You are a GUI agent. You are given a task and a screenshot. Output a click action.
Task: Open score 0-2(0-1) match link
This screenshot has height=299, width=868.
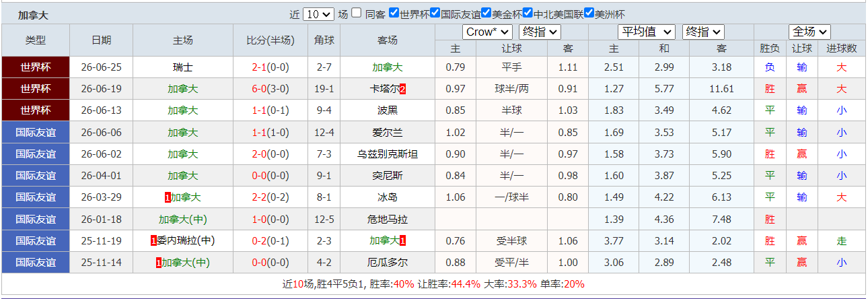point(270,240)
